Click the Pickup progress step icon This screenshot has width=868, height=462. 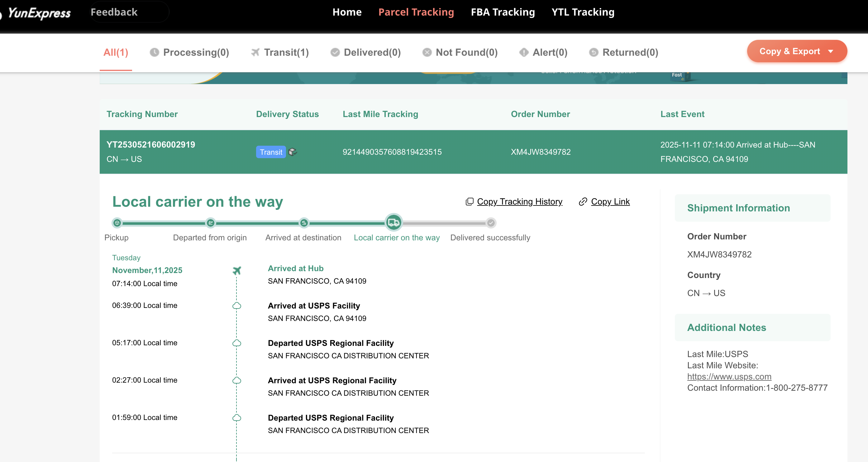(117, 223)
